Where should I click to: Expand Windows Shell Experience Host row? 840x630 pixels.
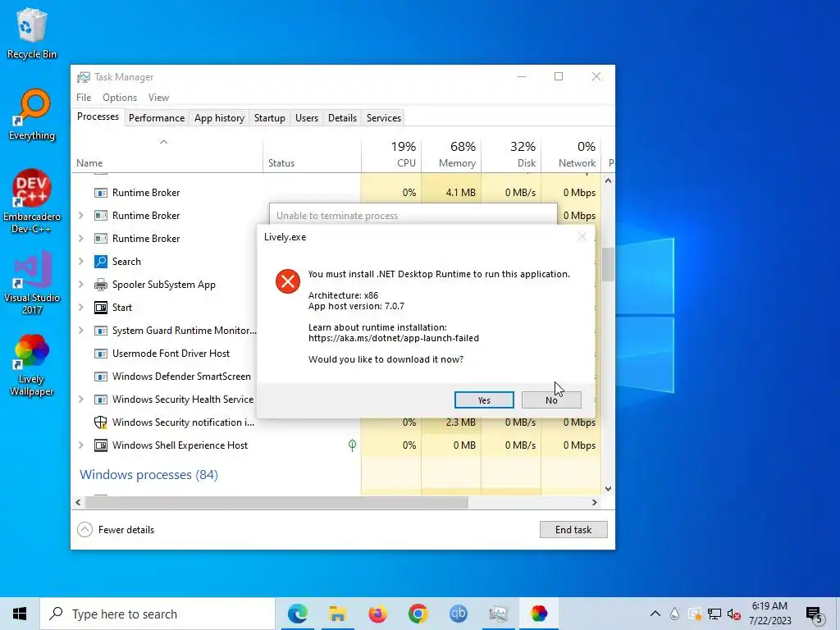click(x=81, y=445)
